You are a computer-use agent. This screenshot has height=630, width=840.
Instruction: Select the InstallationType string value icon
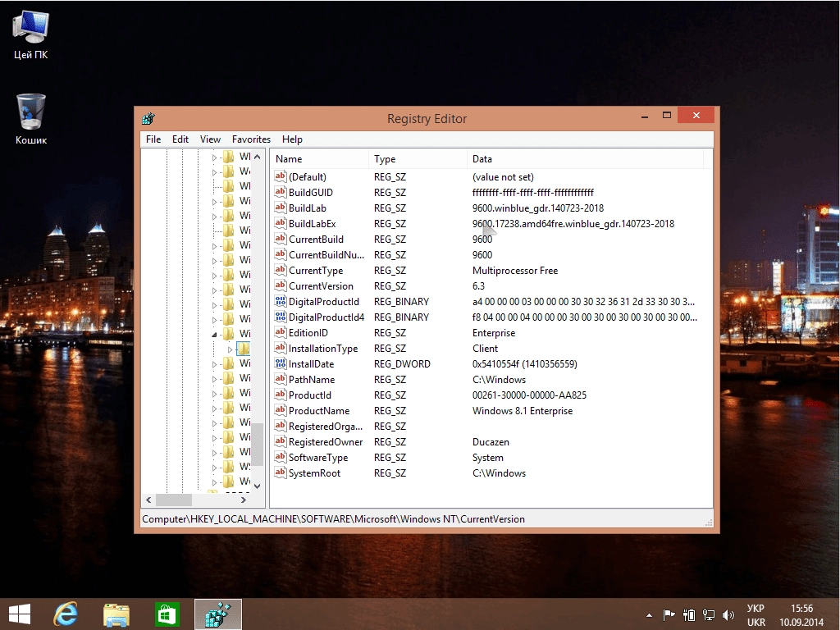[281, 348]
